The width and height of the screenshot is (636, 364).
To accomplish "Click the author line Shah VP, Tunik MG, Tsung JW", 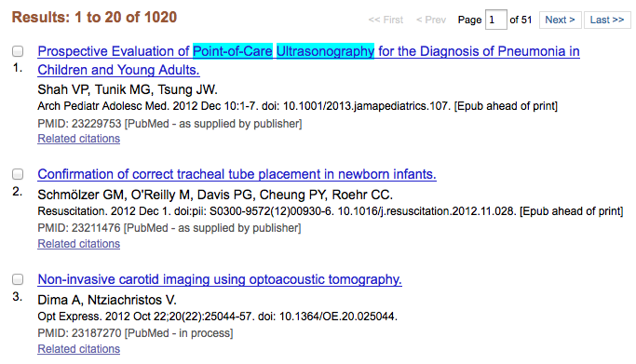I will (128, 89).
